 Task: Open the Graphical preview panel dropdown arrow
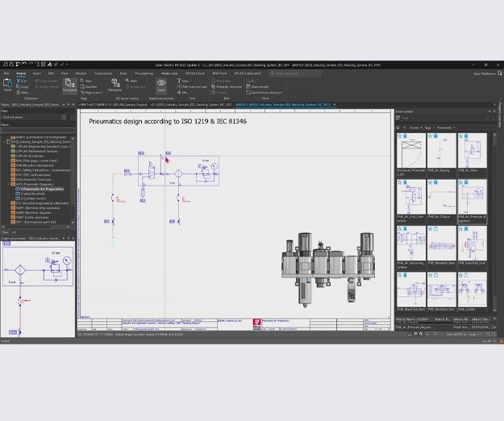click(x=64, y=239)
